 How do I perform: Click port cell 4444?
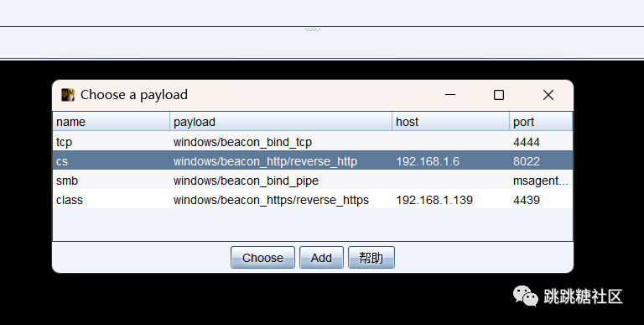527,142
